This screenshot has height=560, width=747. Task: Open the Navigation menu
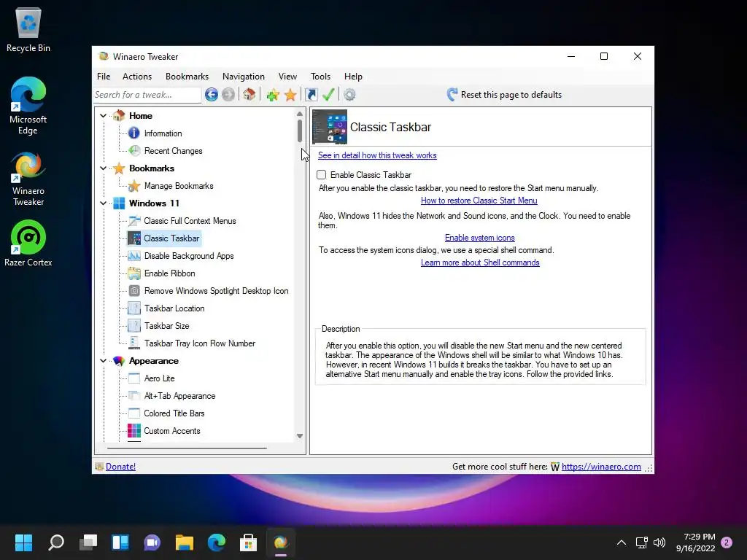point(244,76)
